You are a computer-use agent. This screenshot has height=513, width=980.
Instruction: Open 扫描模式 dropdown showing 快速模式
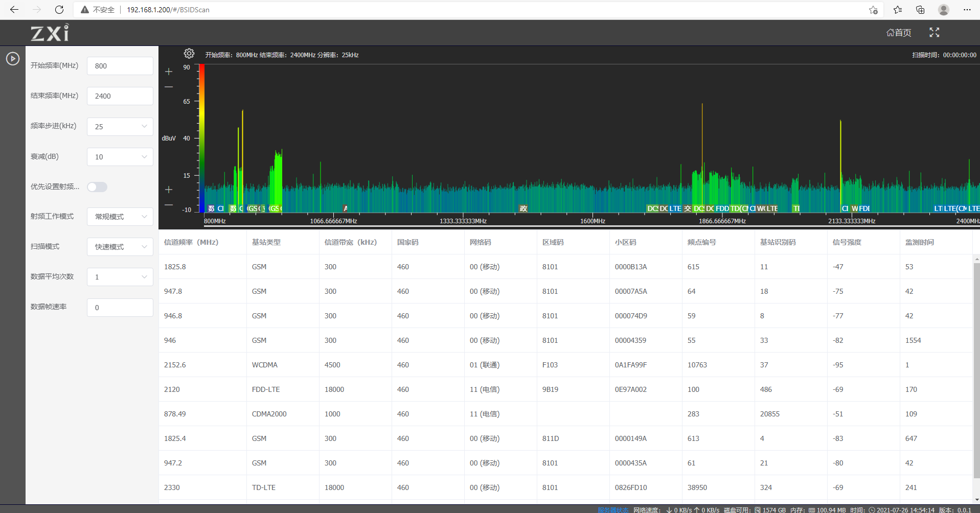point(120,247)
